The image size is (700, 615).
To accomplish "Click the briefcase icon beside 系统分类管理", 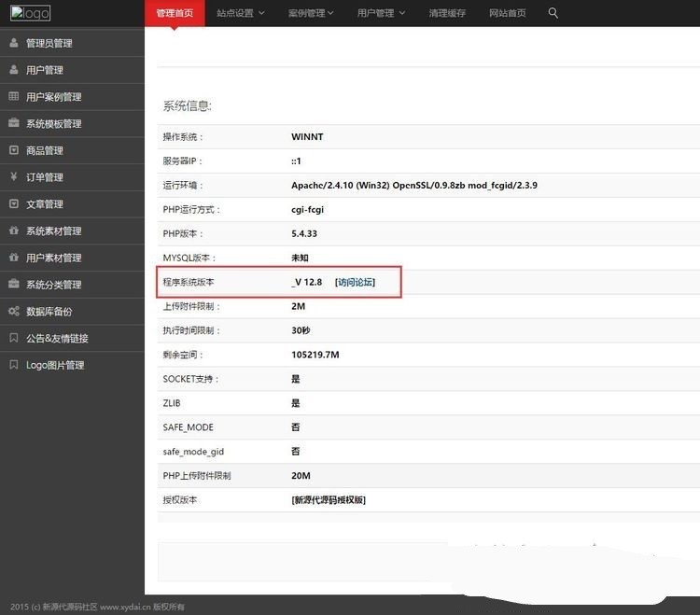I will [x=14, y=284].
